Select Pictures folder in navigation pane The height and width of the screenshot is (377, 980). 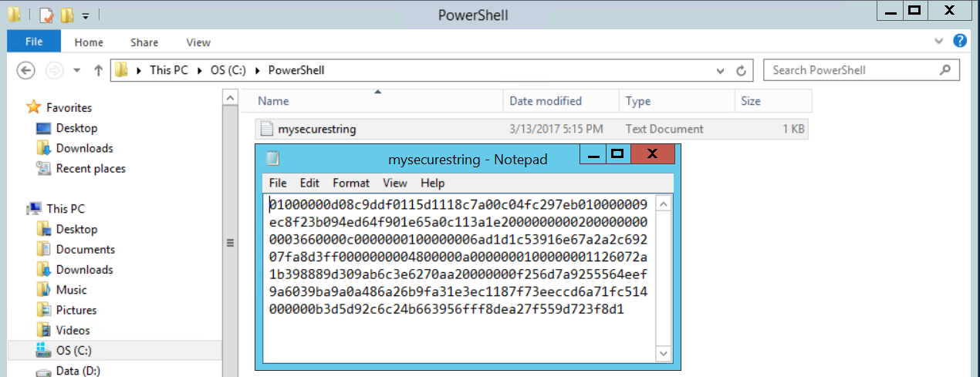click(76, 310)
